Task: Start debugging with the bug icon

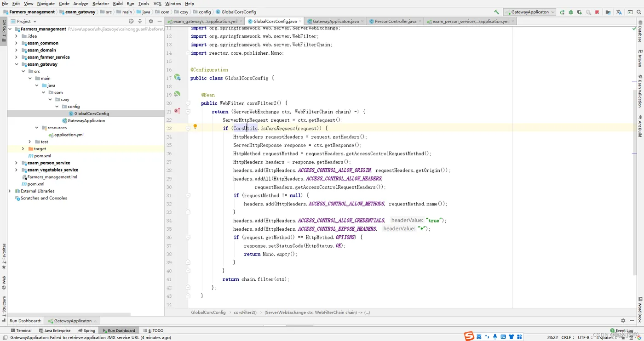Action: tap(571, 12)
